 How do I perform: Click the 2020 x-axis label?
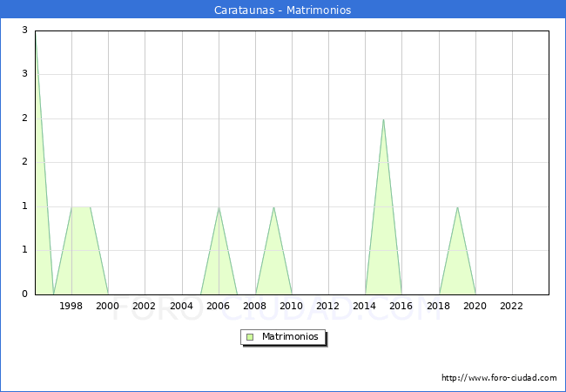[x=475, y=306]
